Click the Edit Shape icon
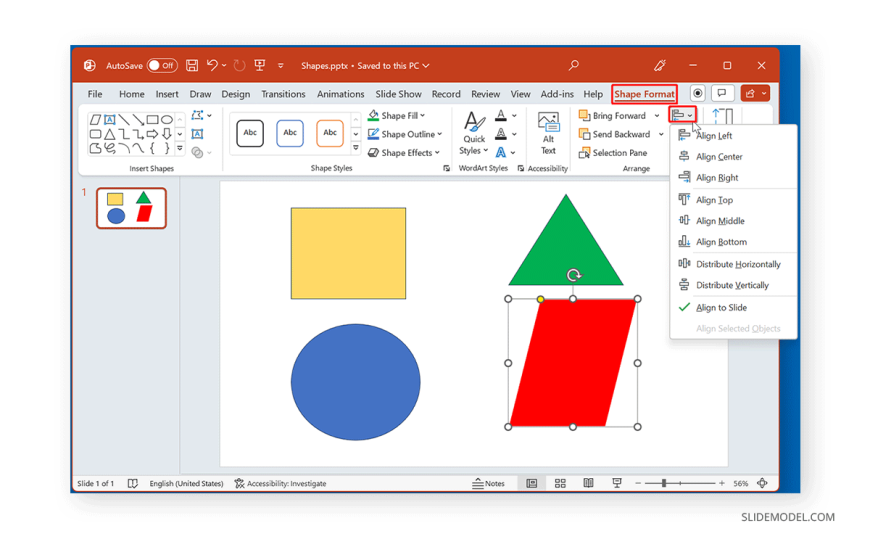Viewport: 870px width, 539px height. pyautogui.click(x=197, y=115)
